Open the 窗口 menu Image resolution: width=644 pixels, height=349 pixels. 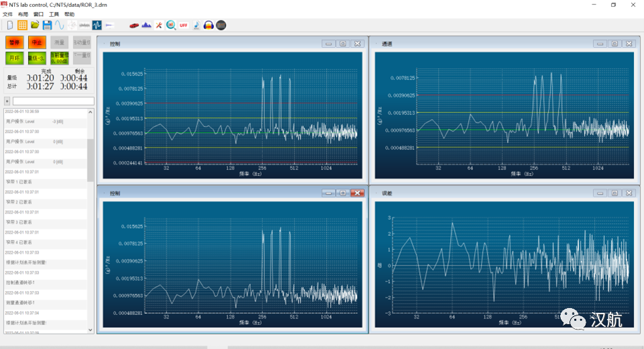[39, 14]
